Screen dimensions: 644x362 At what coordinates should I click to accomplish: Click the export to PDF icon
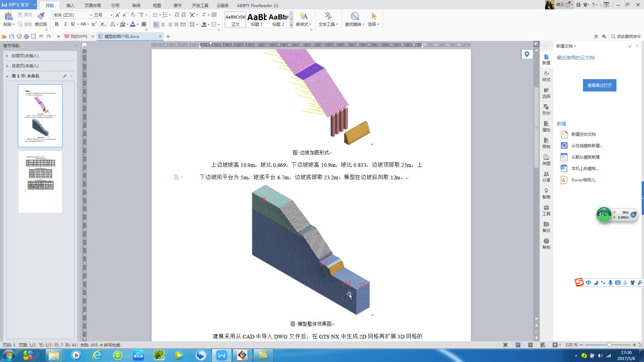pyautogui.click(x=19, y=36)
